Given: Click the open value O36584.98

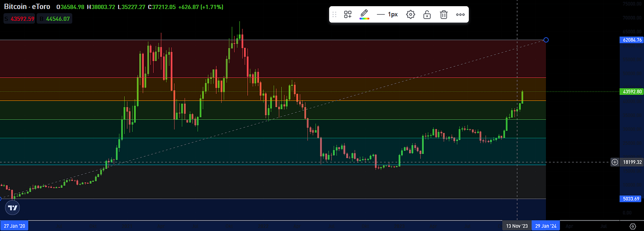Looking at the screenshot, I should pos(71,7).
